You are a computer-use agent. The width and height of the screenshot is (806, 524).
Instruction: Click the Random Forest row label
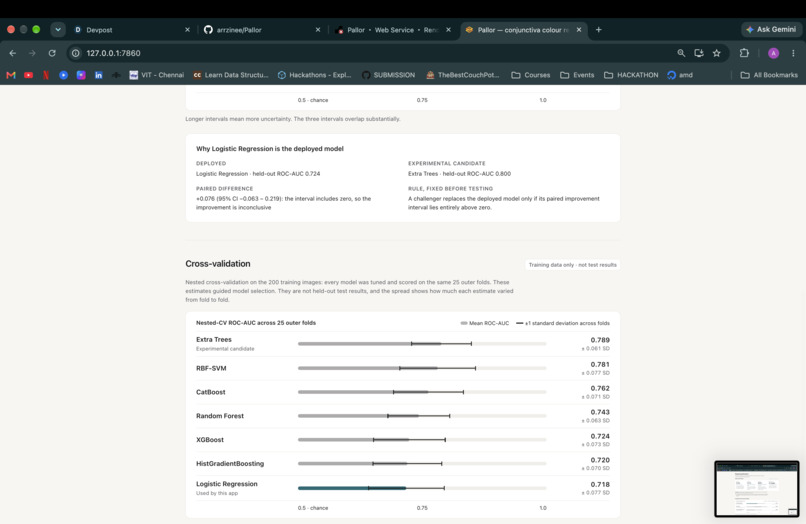coord(220,415)
